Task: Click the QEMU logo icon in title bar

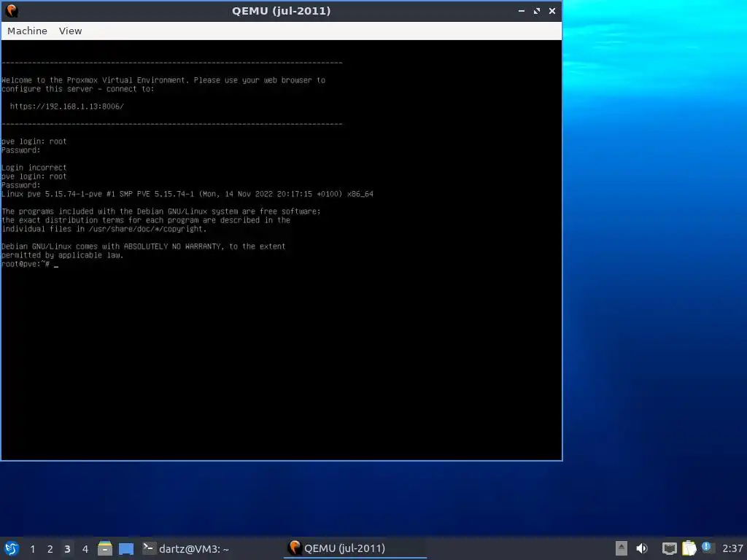Action: pos(12,10)
